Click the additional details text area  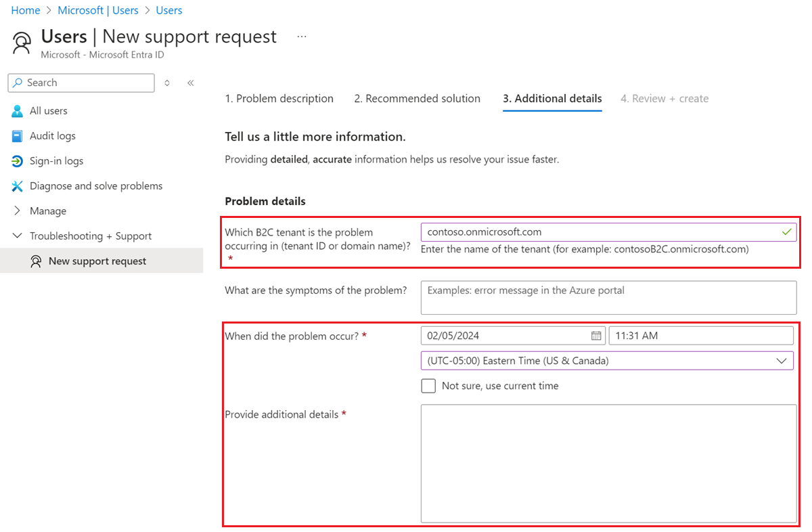608,464
